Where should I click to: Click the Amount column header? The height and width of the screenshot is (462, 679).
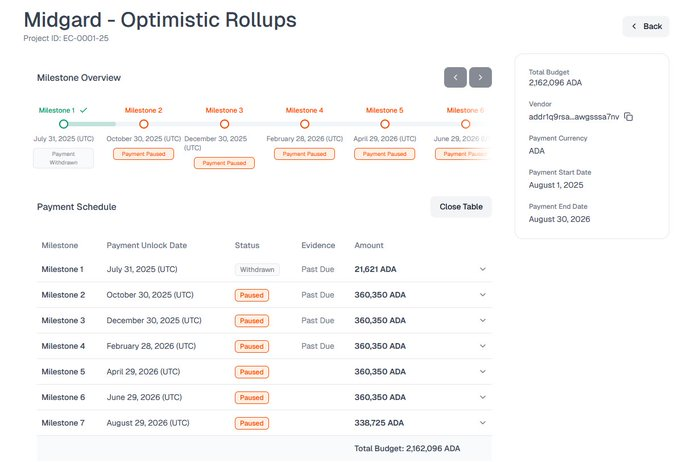(369, 246)
